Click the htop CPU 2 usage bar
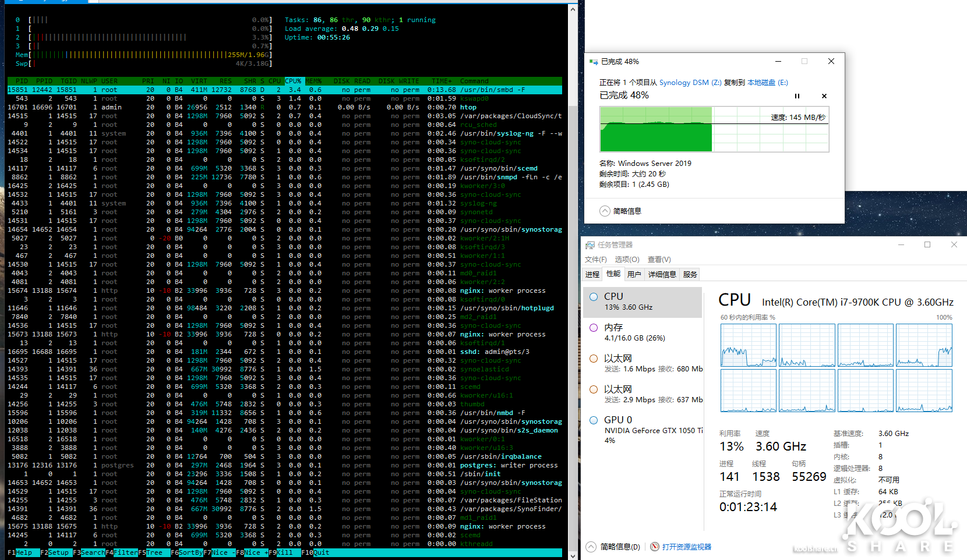This screenshot has width=967, height=560. pyautogui.click(x=144, y=37)
